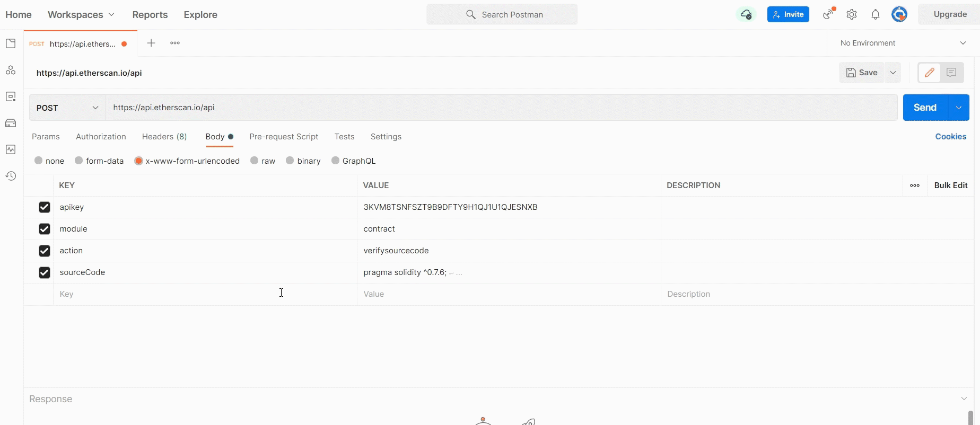The height and width of the screenshot is (425, 980).
Task: Click the Invite button
Action: click(788, 14)
